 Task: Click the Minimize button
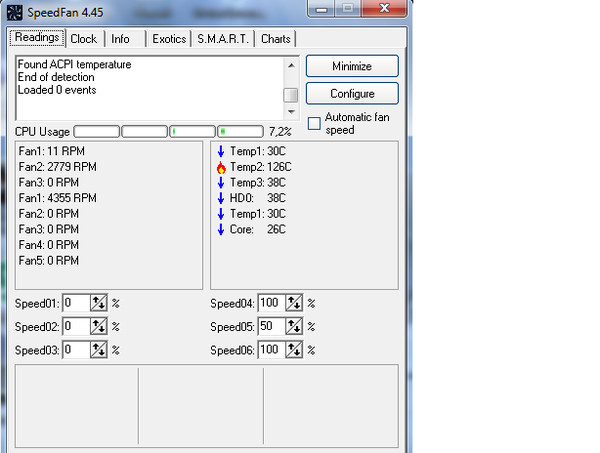click(x=352, y=66)
